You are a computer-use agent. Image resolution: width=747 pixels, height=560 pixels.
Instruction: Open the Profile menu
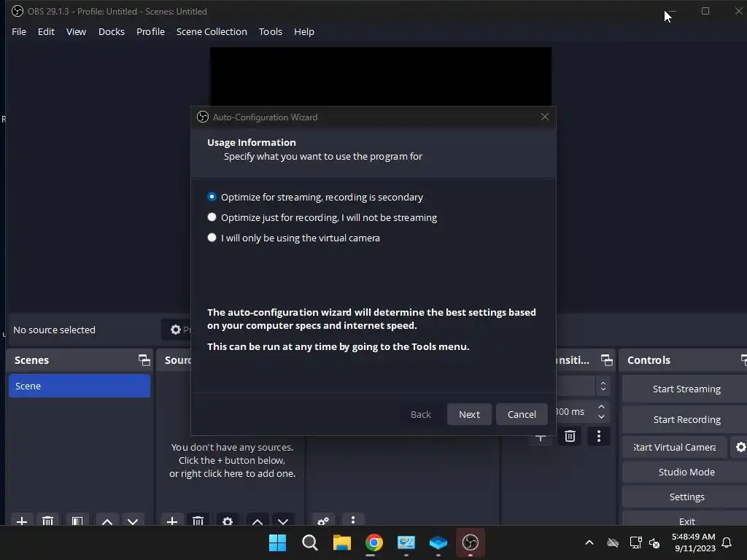(150, 31)
